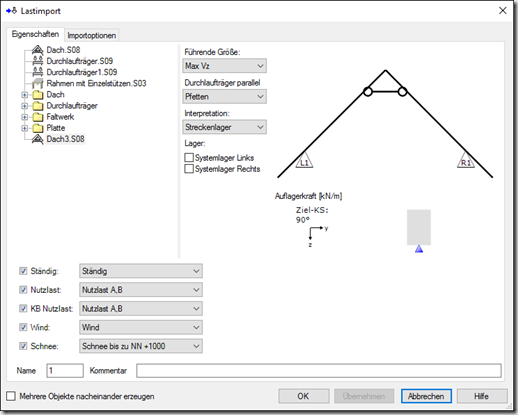Open the Führende Größe Max Vz dropdown
The width and height of the screenshot is (518, 415).
[x=224, y=66]
